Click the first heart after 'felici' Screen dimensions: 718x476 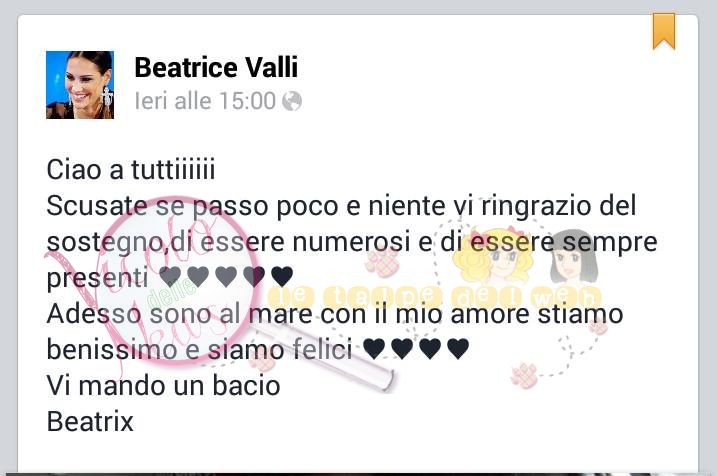(374, 349)
